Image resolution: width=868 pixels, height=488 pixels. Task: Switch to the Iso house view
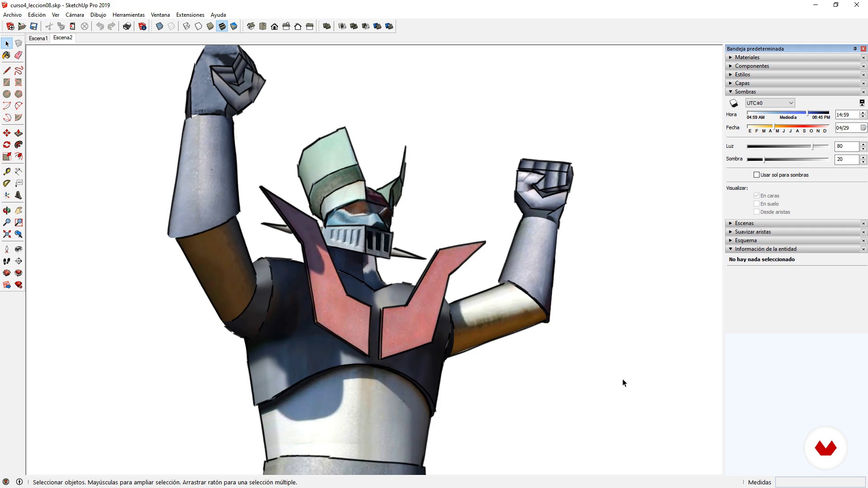click(x=251, y=26)
